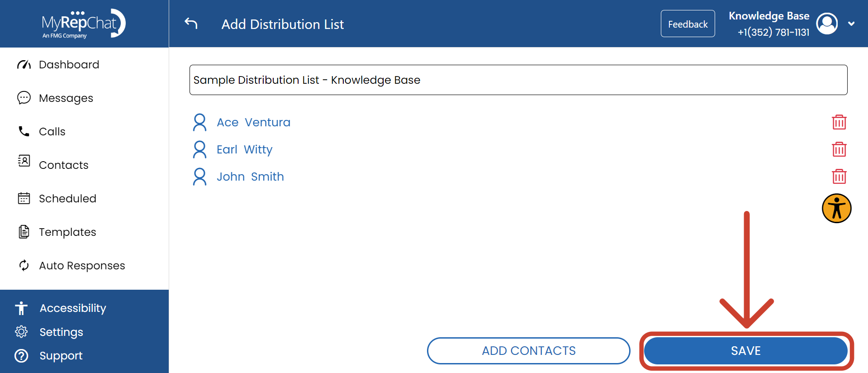Click the SAVE button
The image size is (868, 373).
point(745,350)
